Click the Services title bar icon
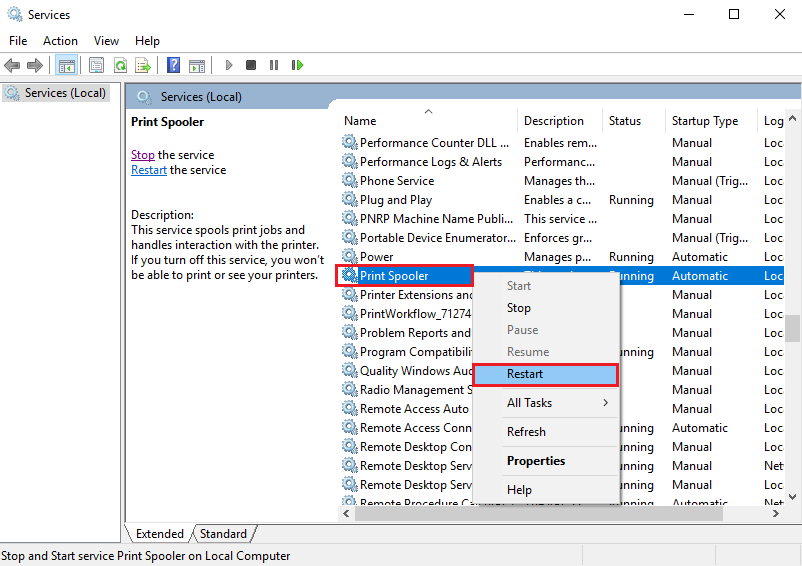Image resolution: width=802 pixels, height=566 pixels. [x=15, y=14]
